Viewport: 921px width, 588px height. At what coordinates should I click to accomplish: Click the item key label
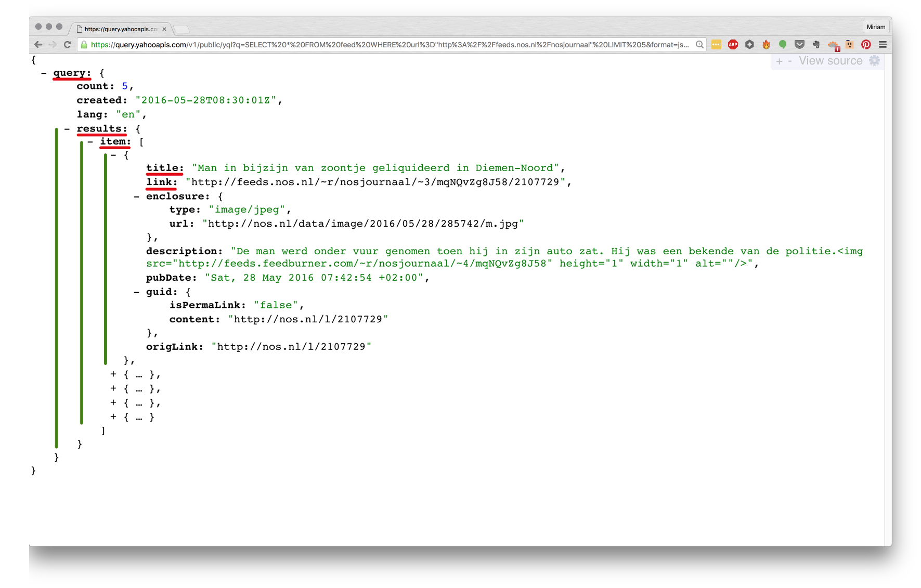tap(115, 142)
